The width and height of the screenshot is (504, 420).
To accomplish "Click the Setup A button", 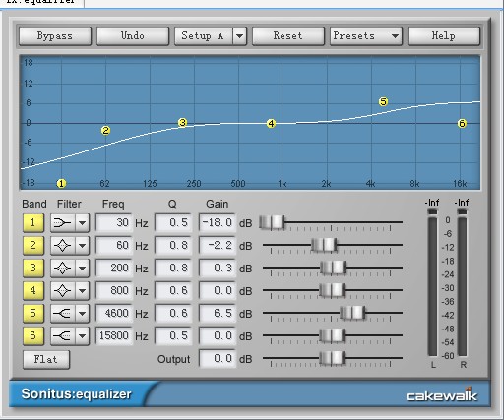I will tap(204, 35).
